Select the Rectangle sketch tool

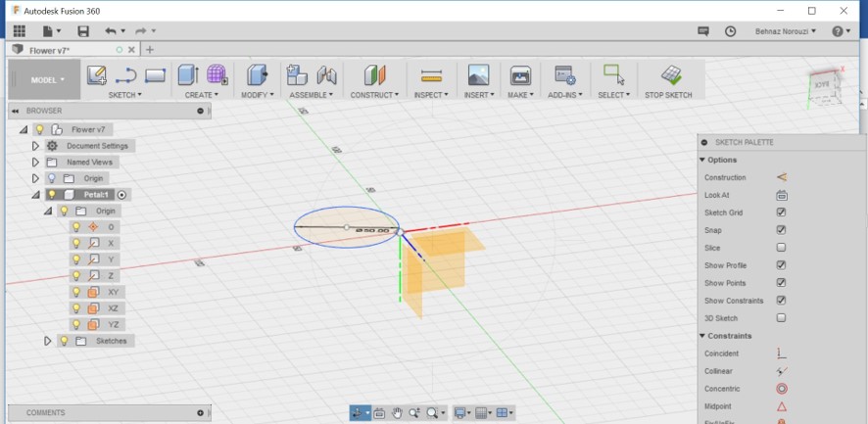coord(155,75)
